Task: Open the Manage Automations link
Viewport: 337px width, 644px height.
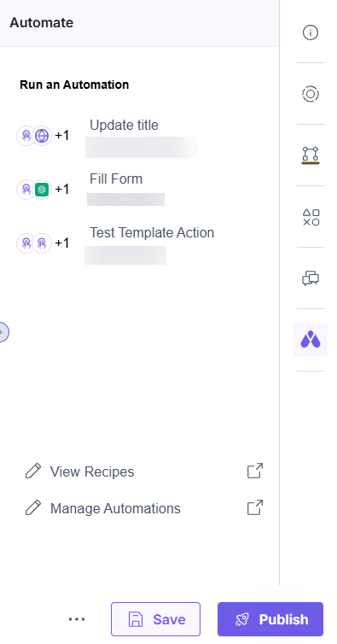Action: coord(115,508)
